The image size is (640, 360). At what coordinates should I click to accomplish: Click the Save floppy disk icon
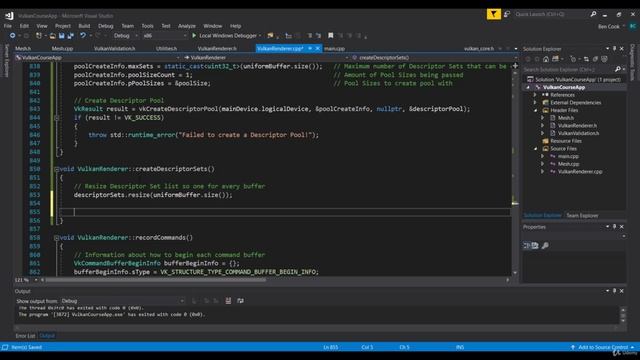[62, 36]
